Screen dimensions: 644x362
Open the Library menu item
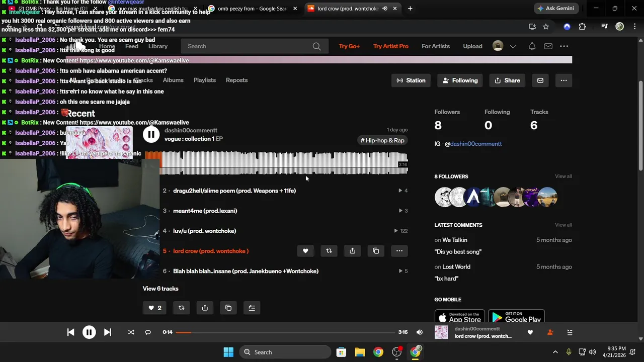[x=158, y=46]
